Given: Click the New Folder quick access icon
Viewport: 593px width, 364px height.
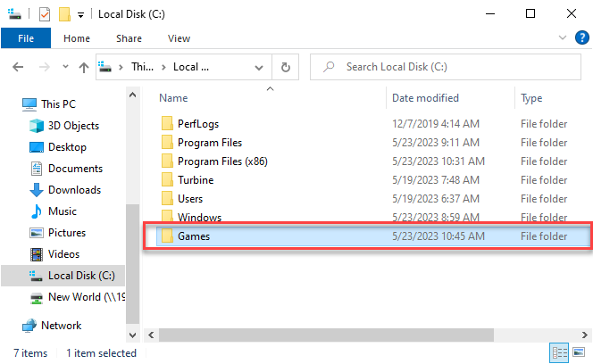Looking at the screenshot, I should pyautogui.click(x=64, y=14).
